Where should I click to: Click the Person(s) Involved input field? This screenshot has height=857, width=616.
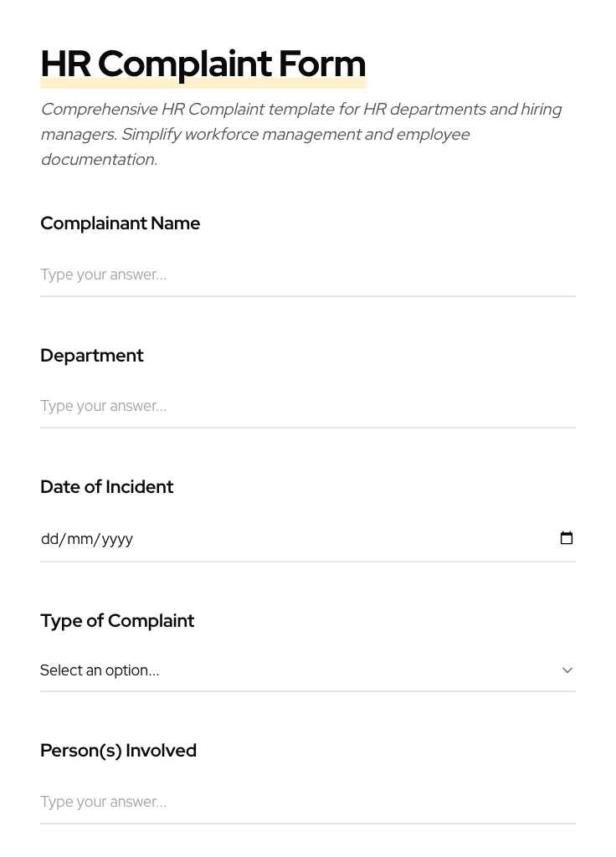point(307,802)
